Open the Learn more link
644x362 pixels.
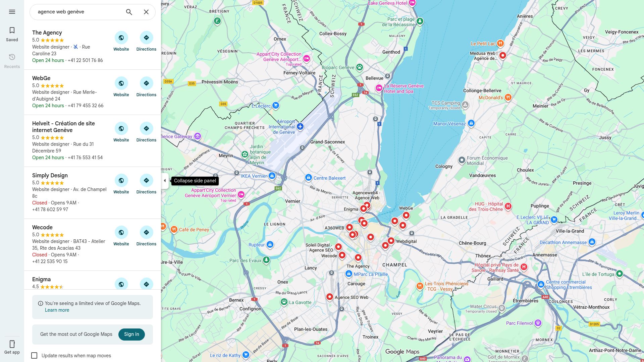click(57, 310)
